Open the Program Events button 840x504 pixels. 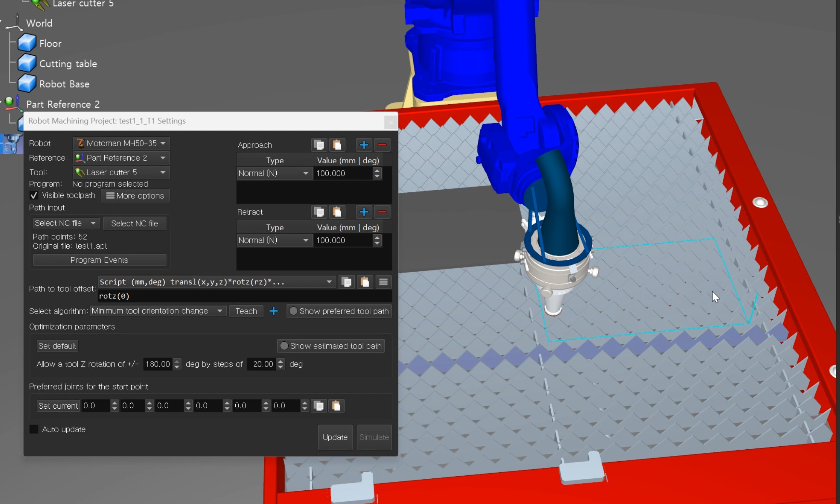[x=99, y=260]
